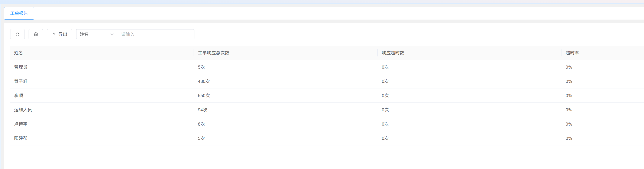This screenshot has height=169, width=644.
Task: Click 0次 timeout count for 卢诗宇
Action: 385,124
